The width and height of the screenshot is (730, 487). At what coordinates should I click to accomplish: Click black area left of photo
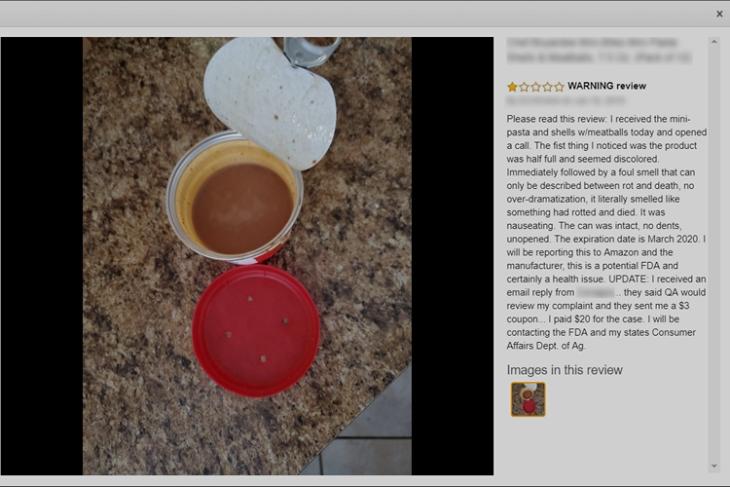(41, 256)
